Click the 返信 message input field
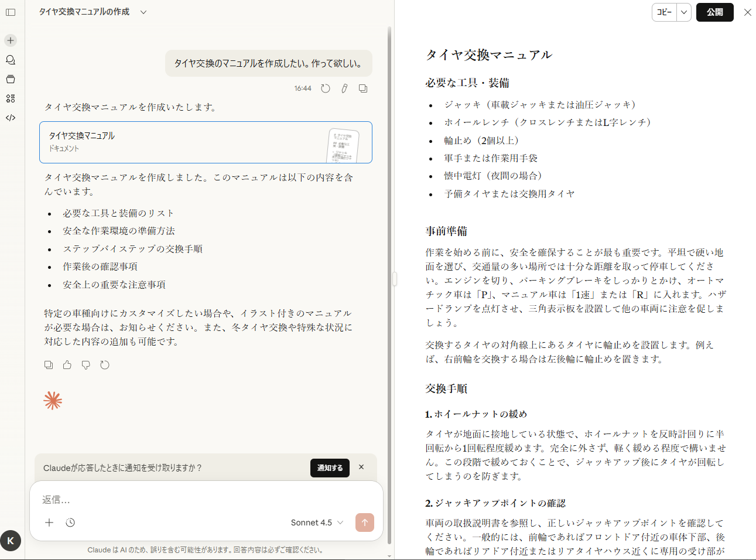 [x=205, y=500]
